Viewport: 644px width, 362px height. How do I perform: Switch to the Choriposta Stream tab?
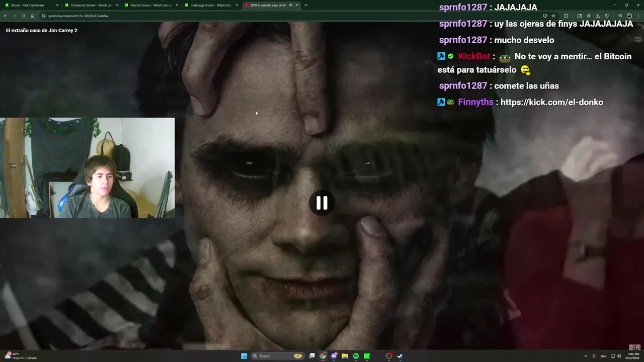tap(91, 5)
